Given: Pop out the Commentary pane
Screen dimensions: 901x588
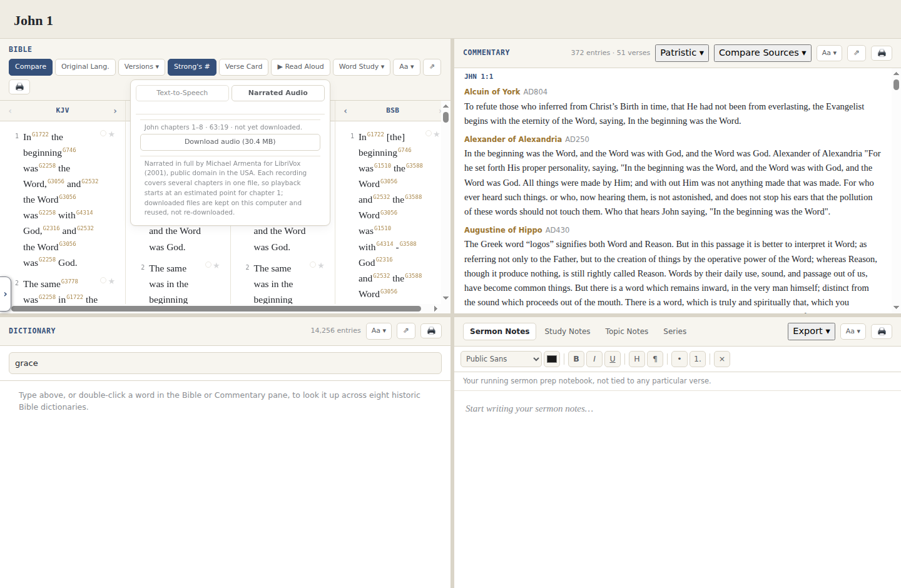Looking at the screenshot, I should [857, 53].
